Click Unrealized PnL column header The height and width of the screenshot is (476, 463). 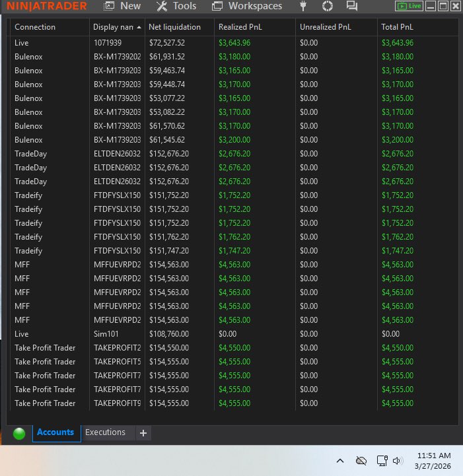(336, 27)
